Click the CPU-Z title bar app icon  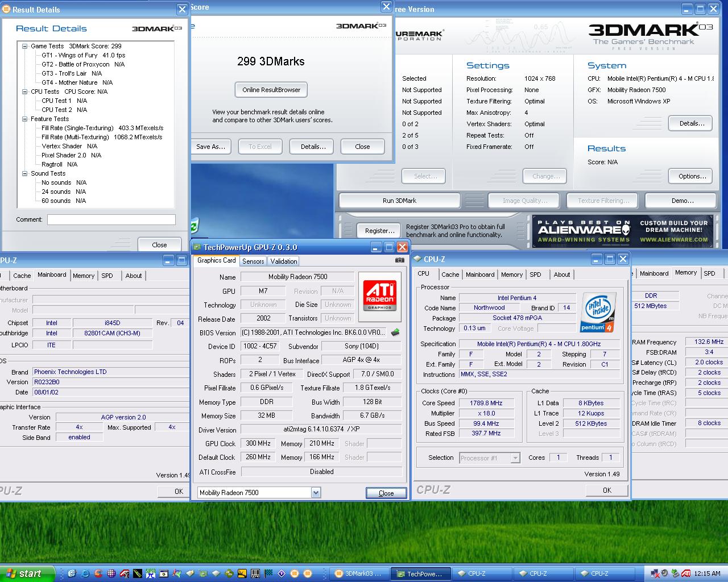point(417,259)
